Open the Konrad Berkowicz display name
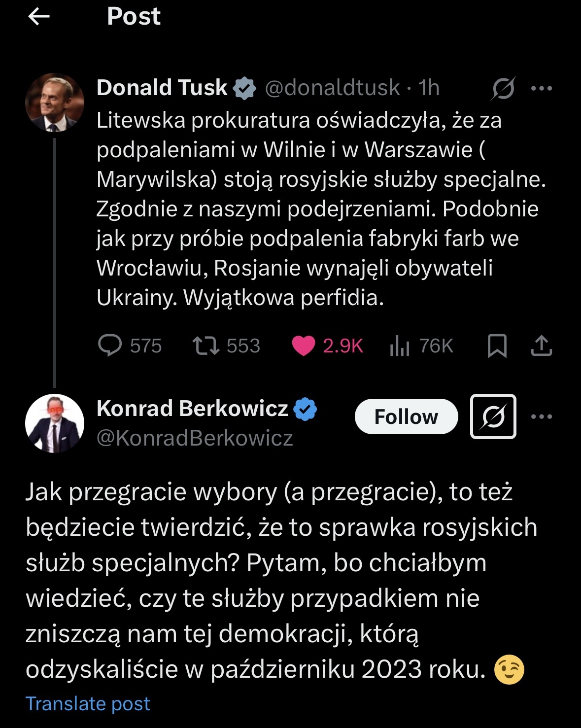The height and width of the screenshot is (728, 581). (x=192, y=408)
